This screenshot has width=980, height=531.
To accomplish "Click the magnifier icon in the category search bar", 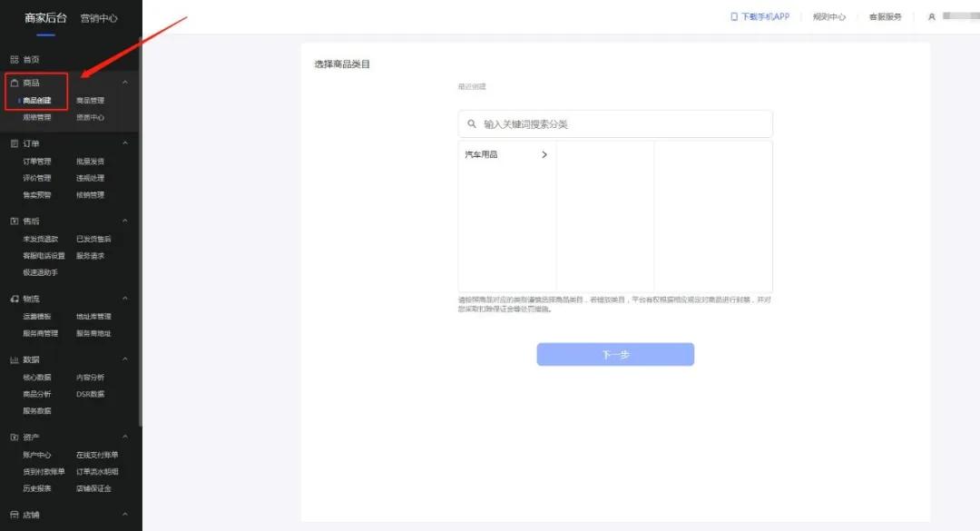I will click(473, 123).
